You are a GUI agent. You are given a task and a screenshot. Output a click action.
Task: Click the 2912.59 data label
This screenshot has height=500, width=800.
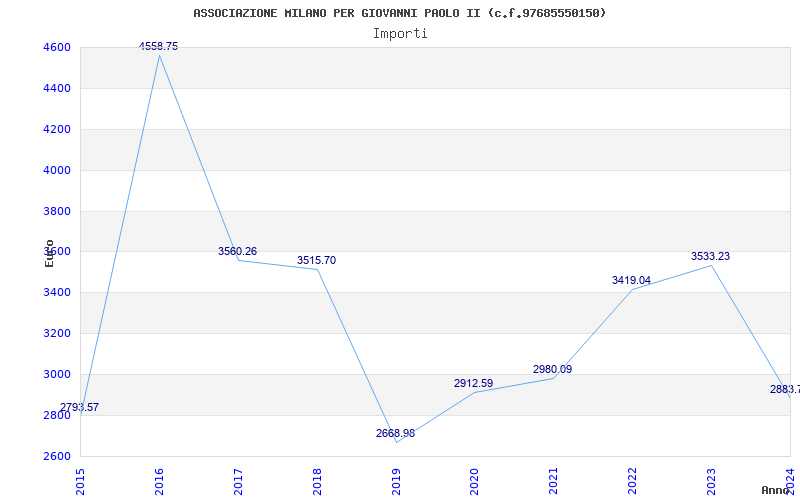(473, 383)
